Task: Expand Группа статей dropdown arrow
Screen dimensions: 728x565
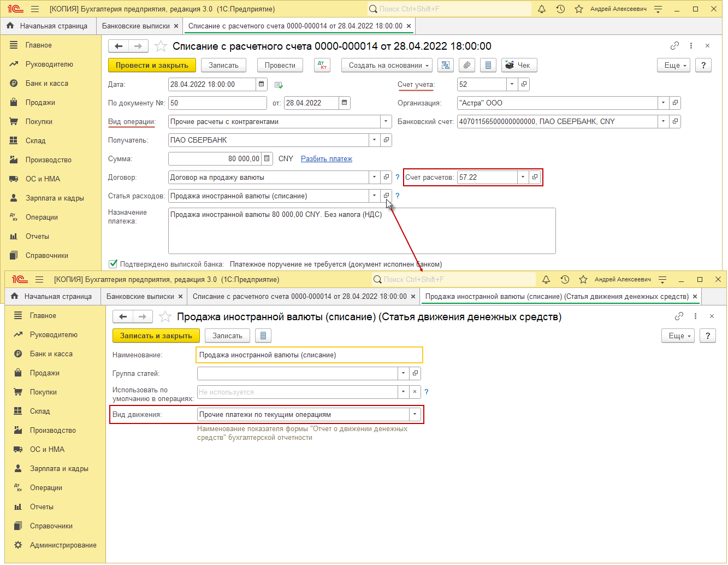Action: coord(403,373)
